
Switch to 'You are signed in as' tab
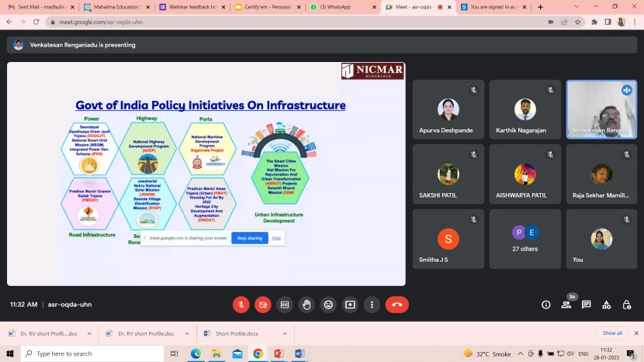pos(493,7)
